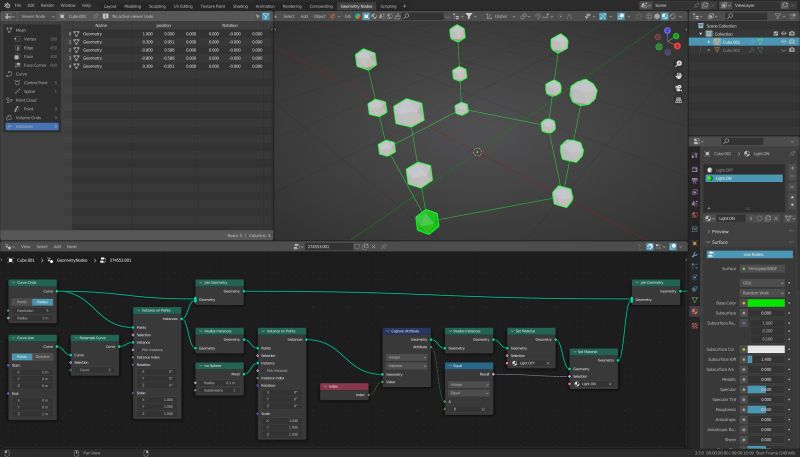
Task: Open outliner filter dropdown
Action: [x=781, y=16]
